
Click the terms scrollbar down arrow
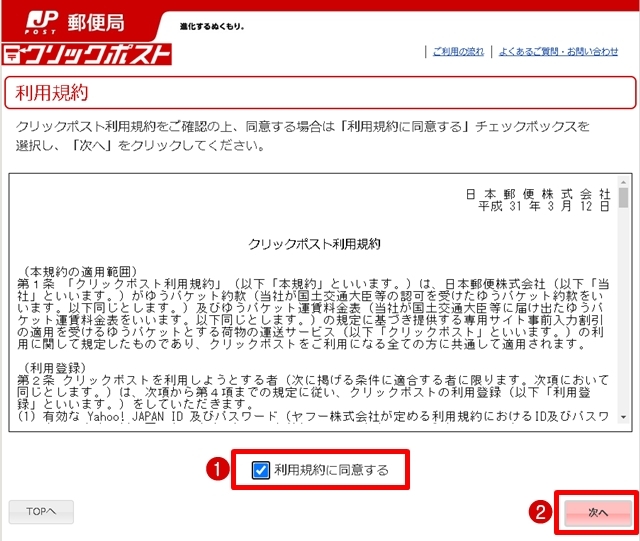click(623, 417)
